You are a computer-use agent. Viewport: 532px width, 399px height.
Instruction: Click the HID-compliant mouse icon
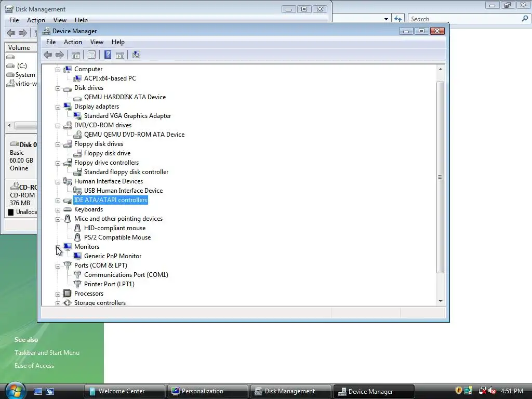point(77,228)
